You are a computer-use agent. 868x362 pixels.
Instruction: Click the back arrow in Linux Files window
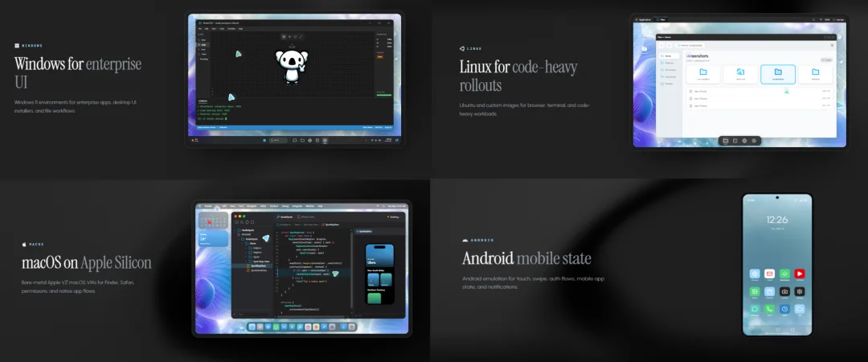(661, 46)
